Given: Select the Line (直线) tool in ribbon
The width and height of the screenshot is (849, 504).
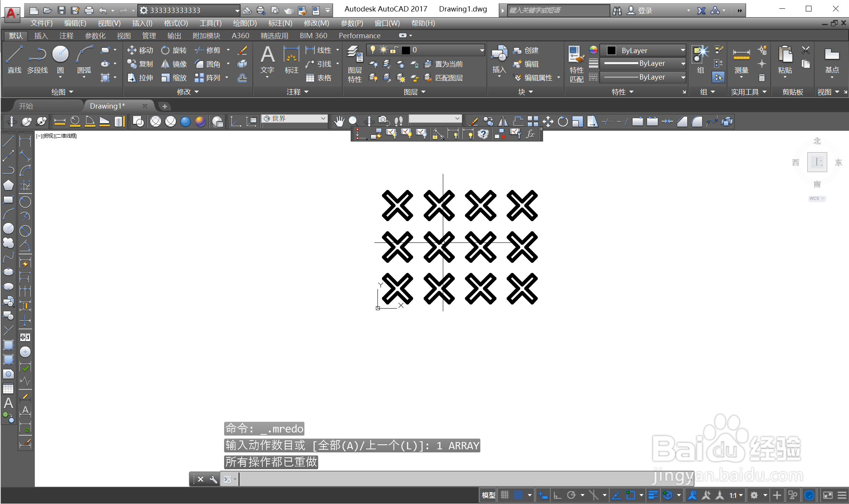Looking at the screenshot, I should pyautogui.click(x=15, y=60).
